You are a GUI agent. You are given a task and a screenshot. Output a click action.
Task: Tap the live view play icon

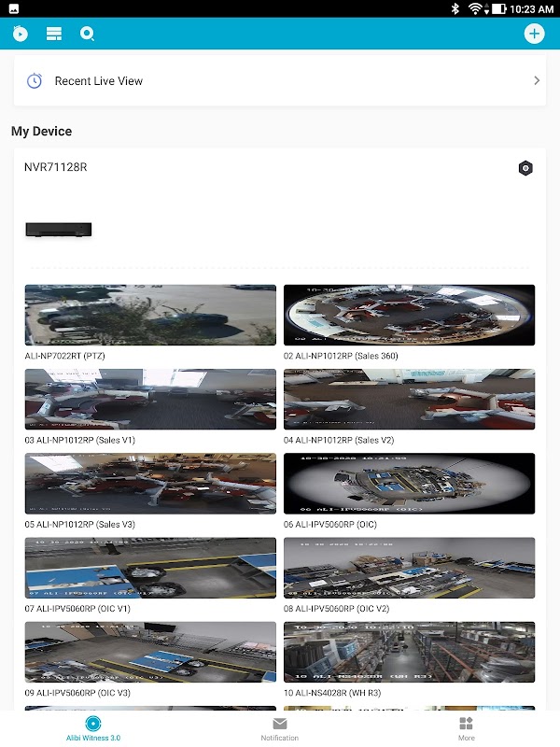click(20, 34)
